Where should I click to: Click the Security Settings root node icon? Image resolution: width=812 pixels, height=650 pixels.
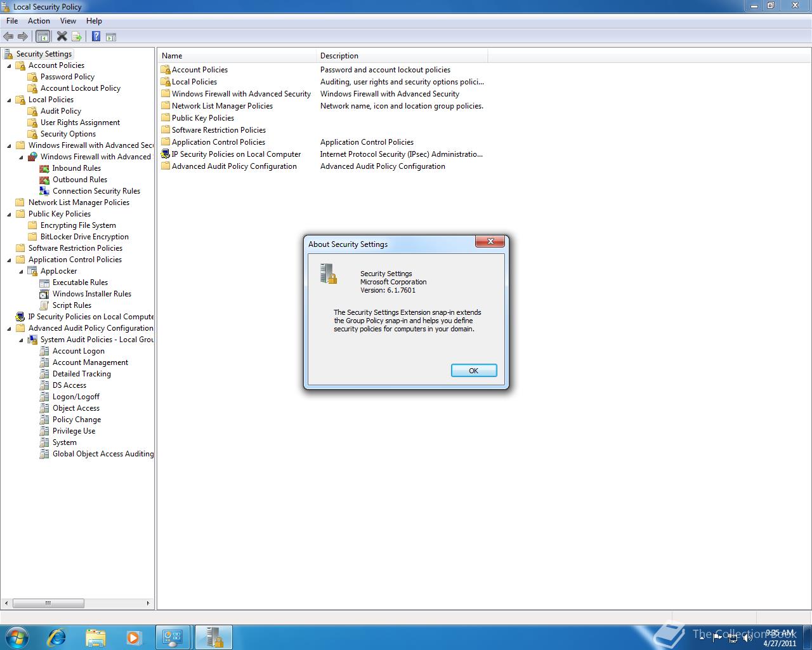click(x=8, y=54)
